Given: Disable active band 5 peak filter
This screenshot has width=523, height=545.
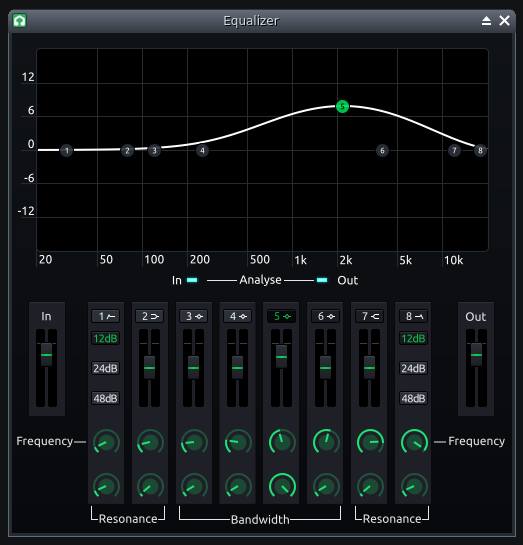Looking at the screenshot, I should coord(281,316).
